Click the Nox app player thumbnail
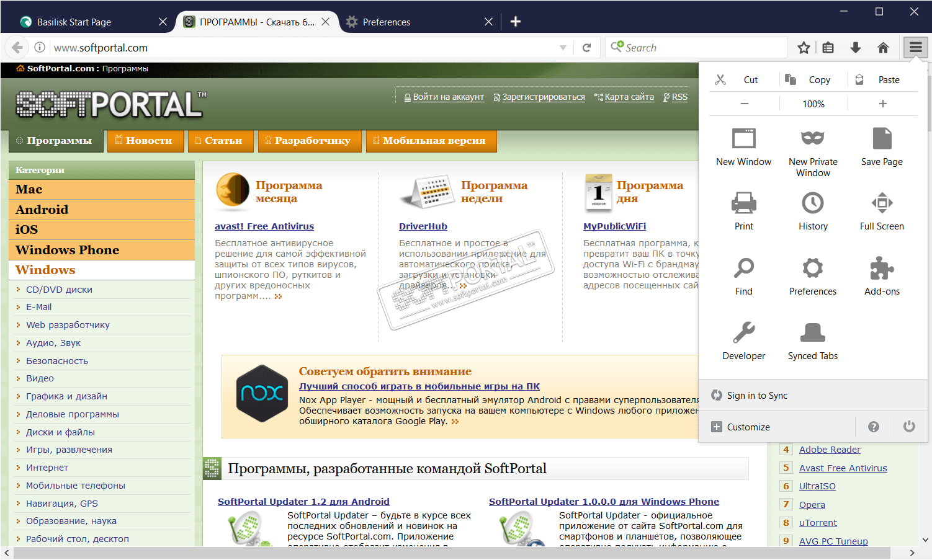Screen dimensions: 932x560 (x=262, y=393)
